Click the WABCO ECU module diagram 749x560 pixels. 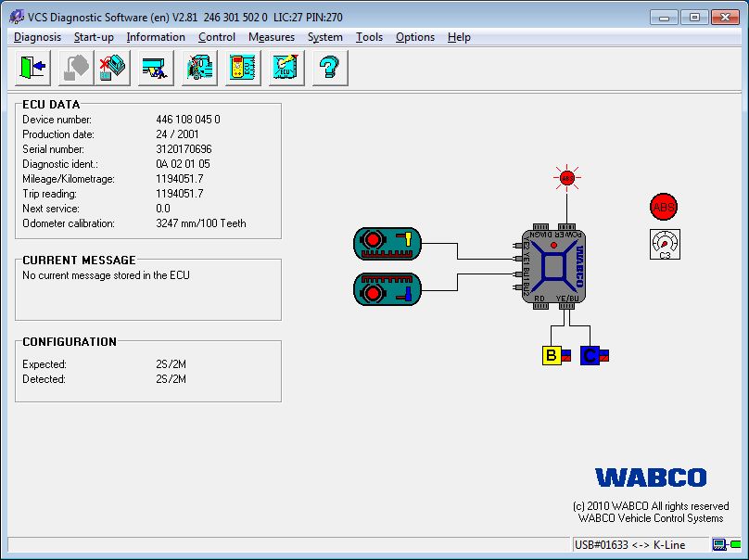[553, 267]
